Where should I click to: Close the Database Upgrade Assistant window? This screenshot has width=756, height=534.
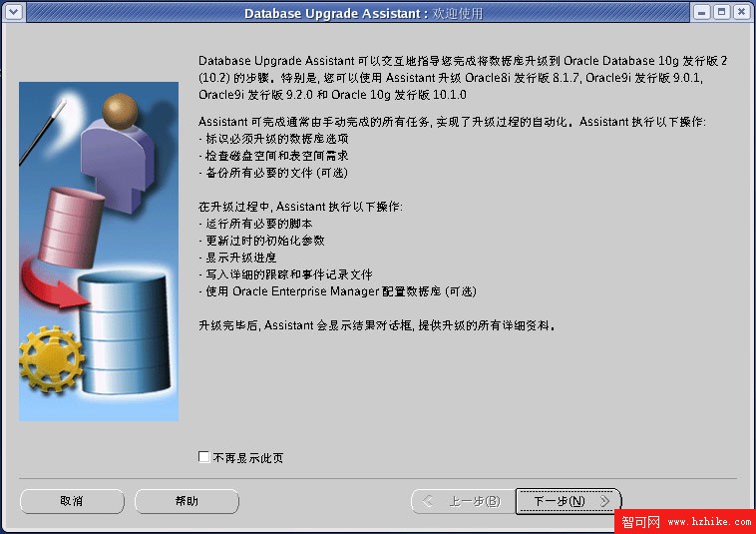click(741, 12)
